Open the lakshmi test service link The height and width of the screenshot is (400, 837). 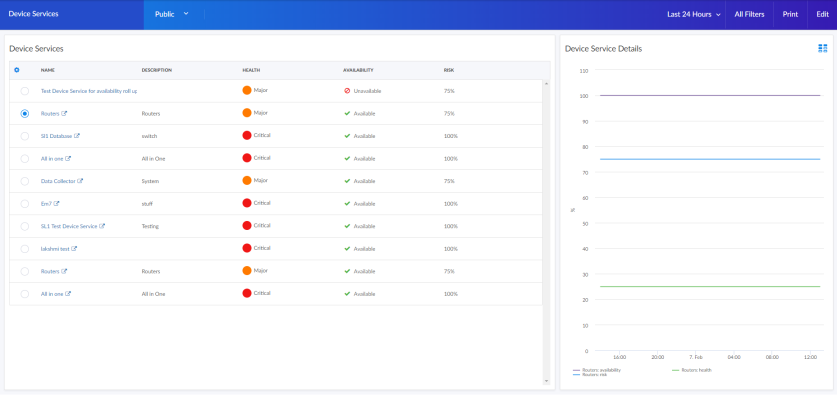pos(55,249)
